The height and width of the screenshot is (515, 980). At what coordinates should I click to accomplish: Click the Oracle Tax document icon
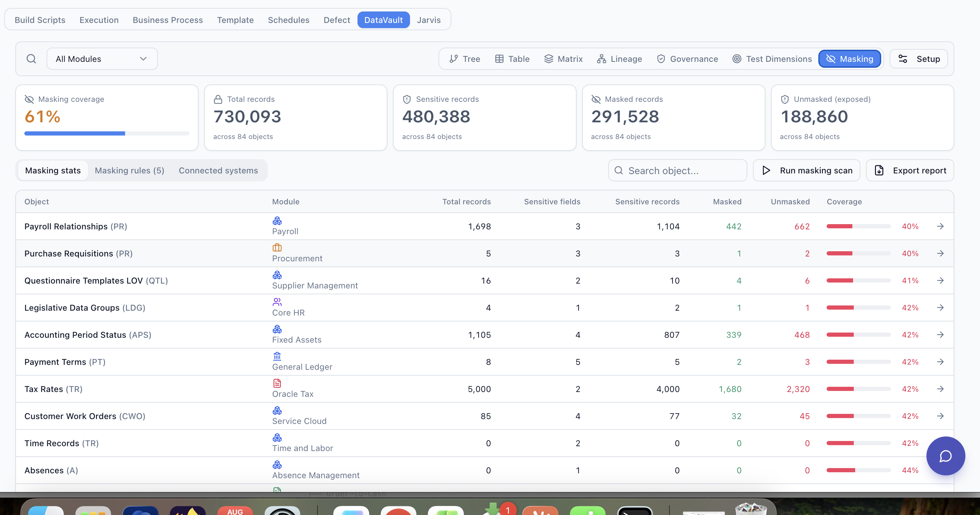tap(277, 383)
